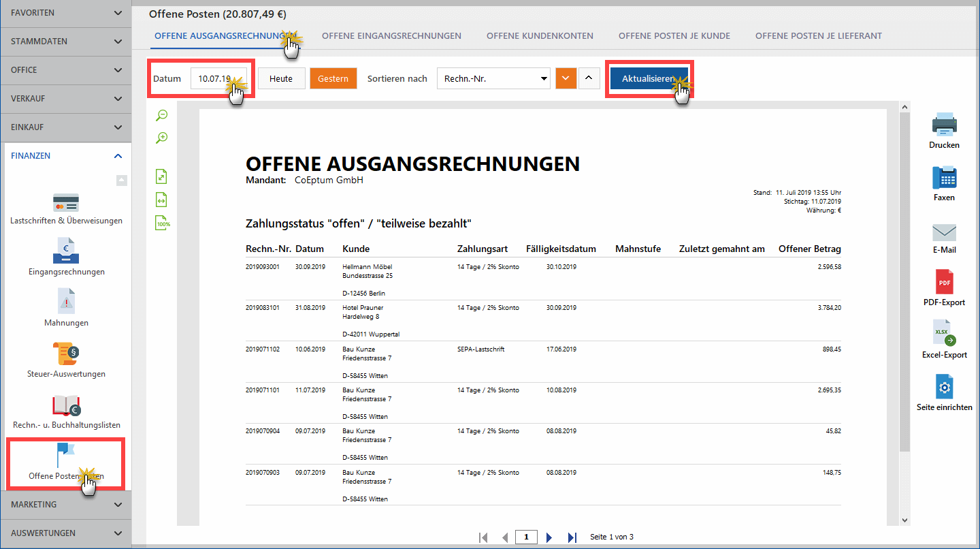
Task: Switch to Offene Posten je Kunde tab
Action: point(674,35)
